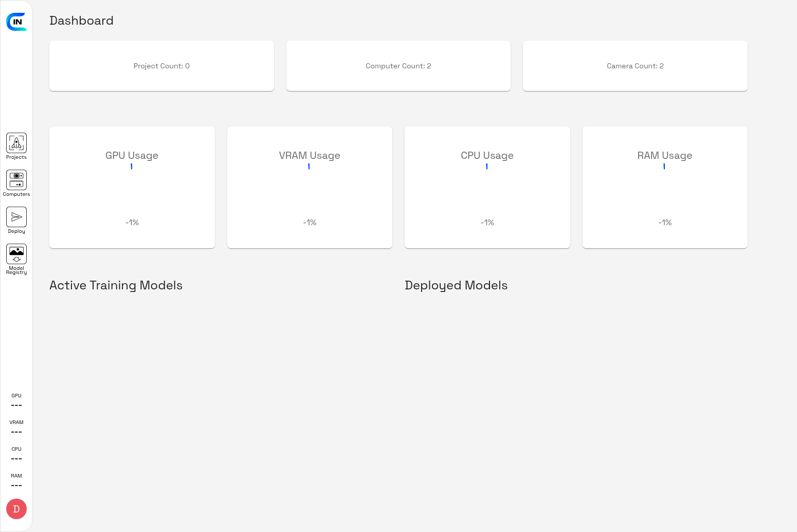
Task: Select the Active Training Models heading
Action: pos(116,285)
